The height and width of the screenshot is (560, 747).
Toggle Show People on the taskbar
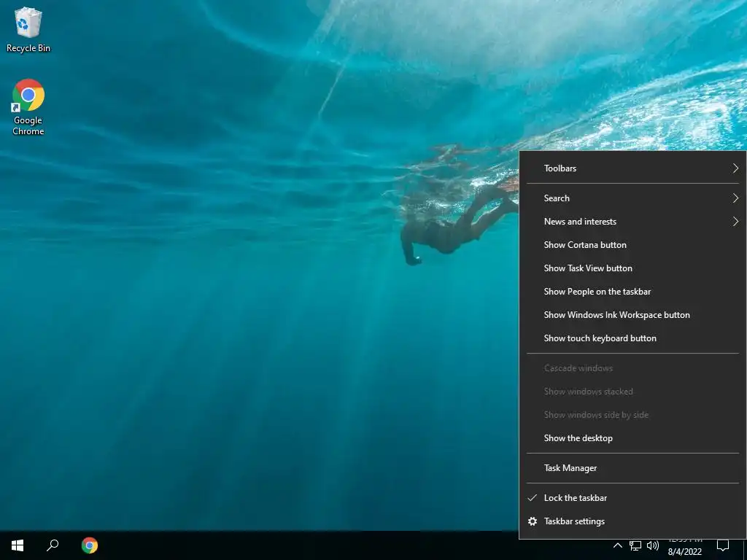(632, 292)
